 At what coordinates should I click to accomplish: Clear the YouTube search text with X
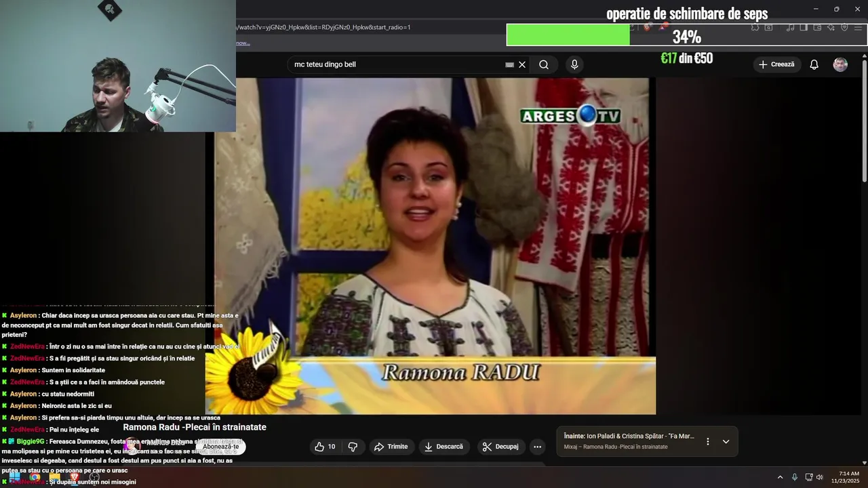(x=522, y=64)
